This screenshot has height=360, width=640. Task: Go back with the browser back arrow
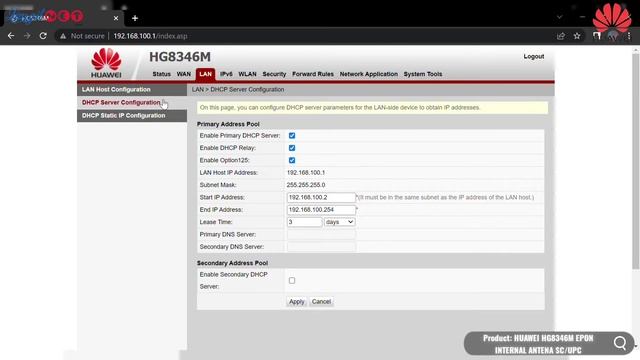click(x=11, y=36)
